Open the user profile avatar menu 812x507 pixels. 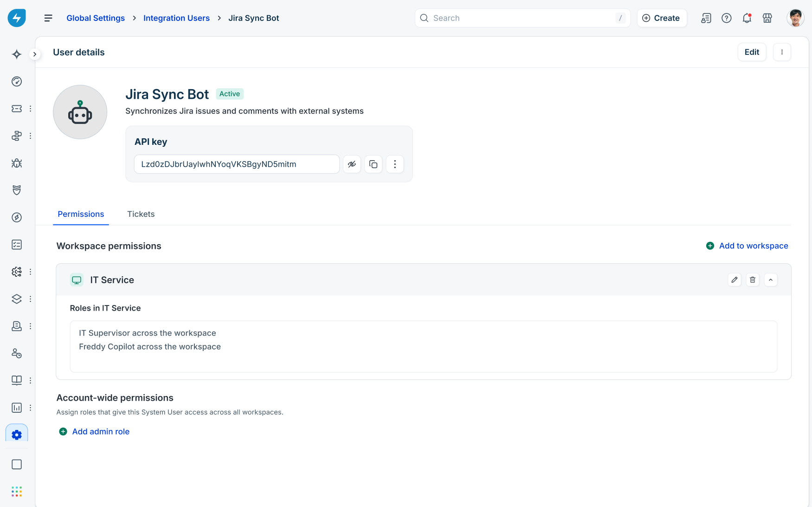pyautogui.click(x=795, y=18)
